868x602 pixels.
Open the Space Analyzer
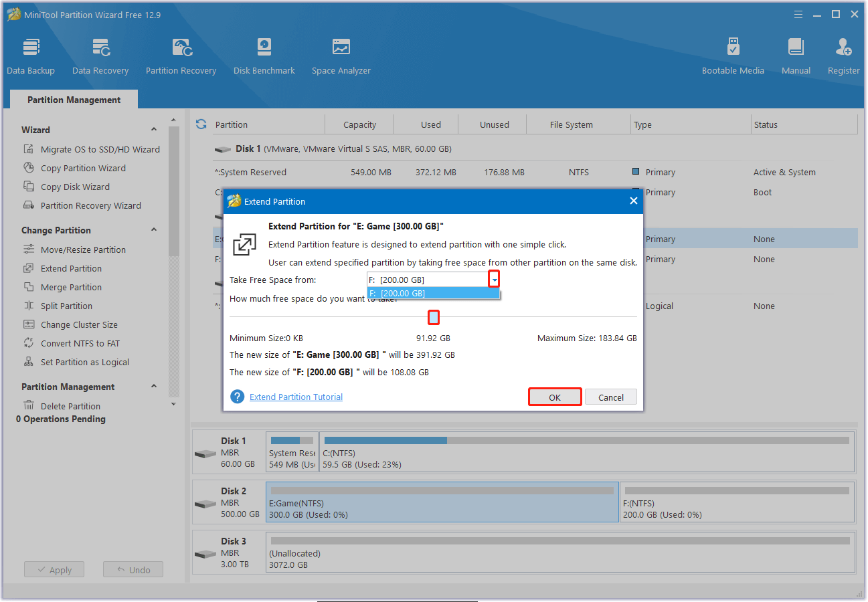click(341, 56)
